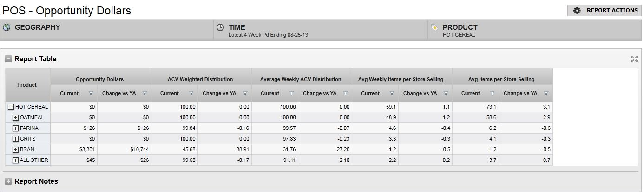This screenshot has width=644, height=192.
Task: Expand the OATMEAL row
Action: 15,117
